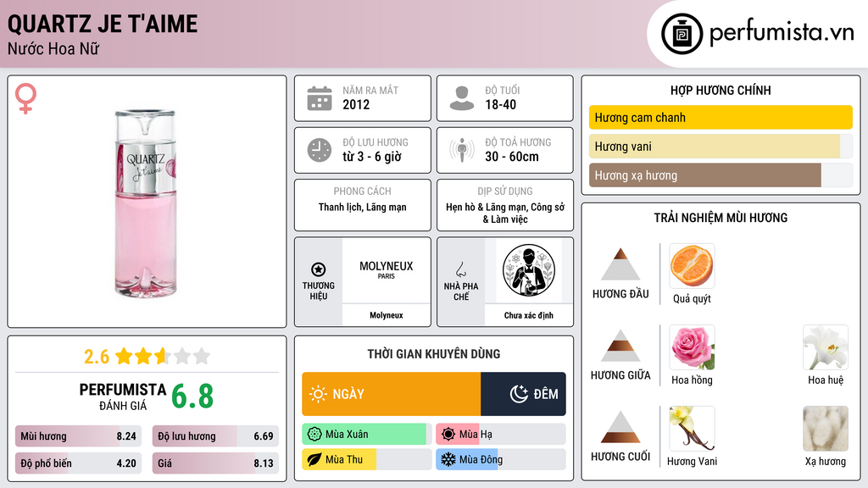Click the Mùa Đông season bar
This screenshot has width=868, height=488.
[500, 459]
